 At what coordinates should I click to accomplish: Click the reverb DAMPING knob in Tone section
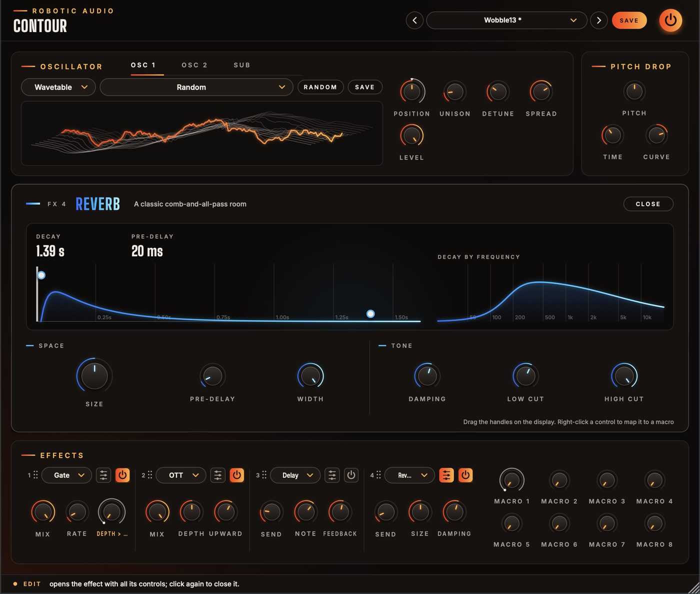[427, 376]
